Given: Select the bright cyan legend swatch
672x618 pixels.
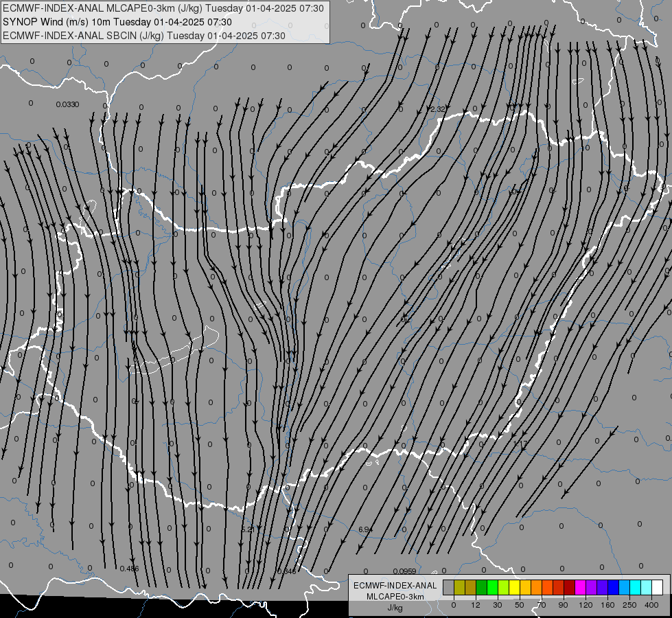Looking at the screenshot, I should (x=636, y=587).
